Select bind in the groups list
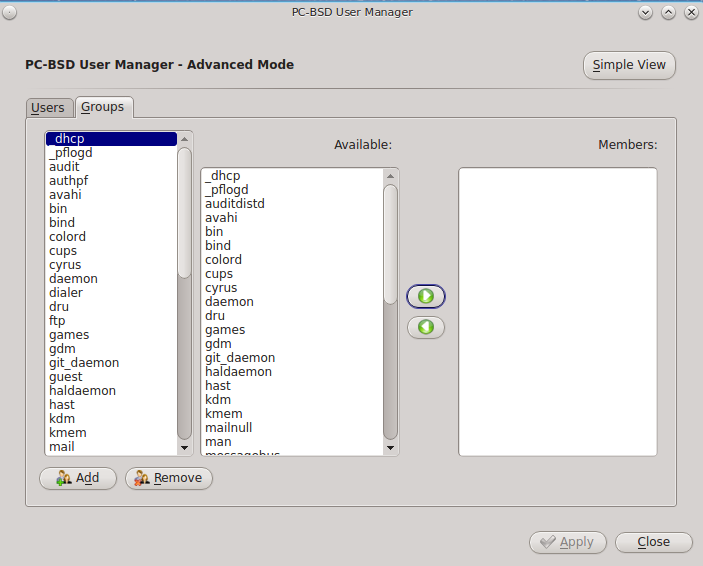Screen dimensions: 703x566 click(111, 223)
